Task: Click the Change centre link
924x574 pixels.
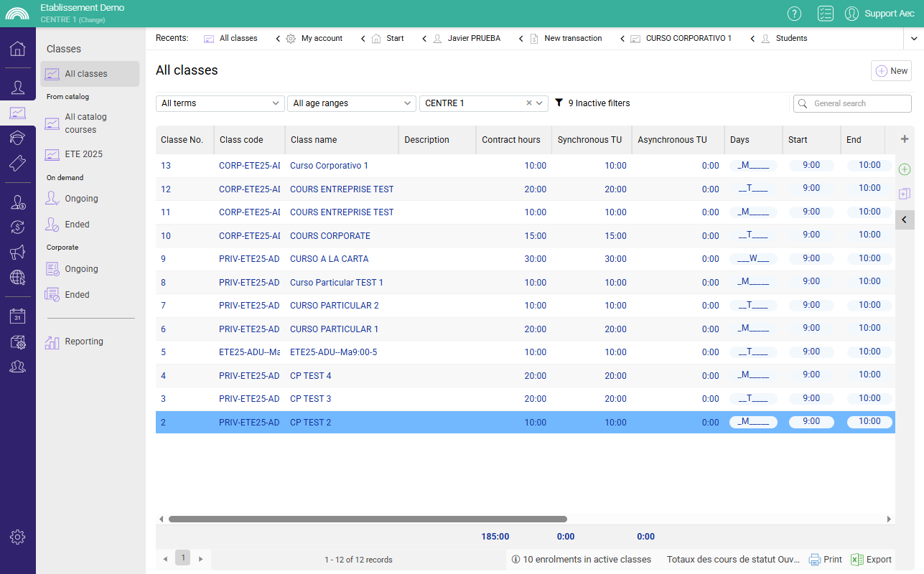Action: point(91,20)
